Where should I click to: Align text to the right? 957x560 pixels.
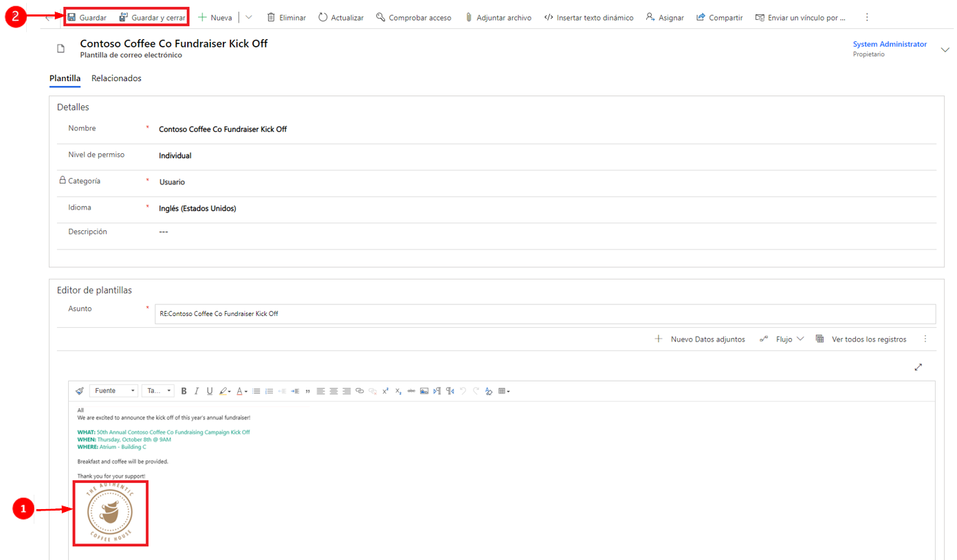tap(346, 391)
